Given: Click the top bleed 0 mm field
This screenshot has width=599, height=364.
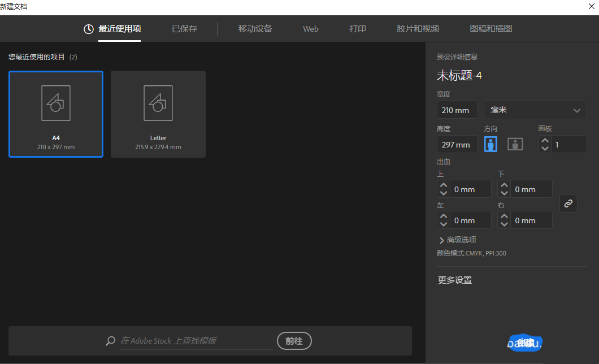Looking at the screenshot, I should pos(470,189).
